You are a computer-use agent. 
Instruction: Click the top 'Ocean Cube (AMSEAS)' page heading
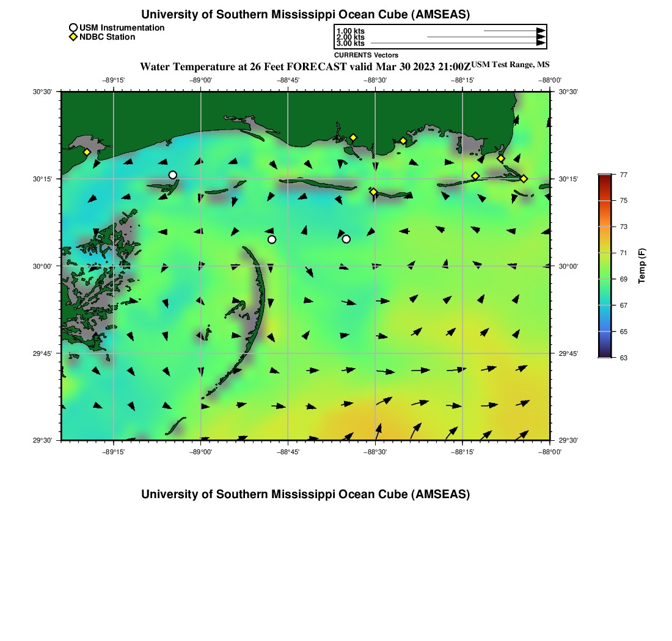[x=305, y=15]
